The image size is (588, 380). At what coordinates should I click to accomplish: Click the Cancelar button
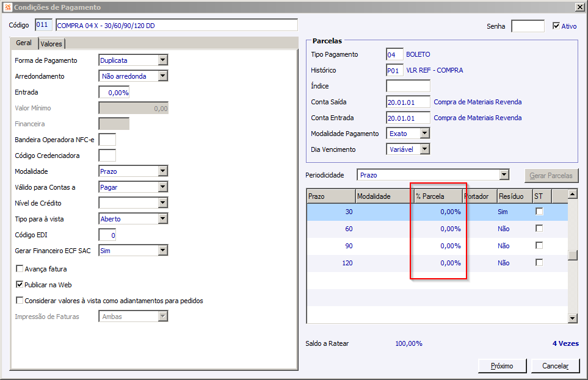[556, 366]
